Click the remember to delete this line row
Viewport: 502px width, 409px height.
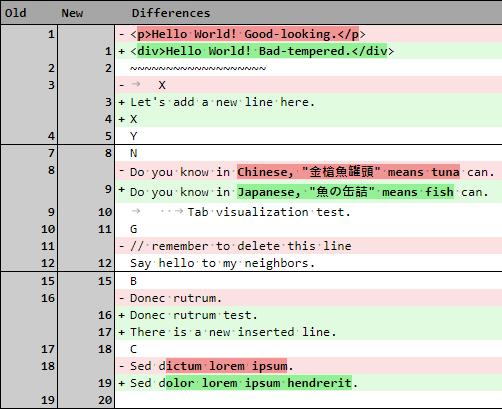pyautogui.click(x=309, y=246)
